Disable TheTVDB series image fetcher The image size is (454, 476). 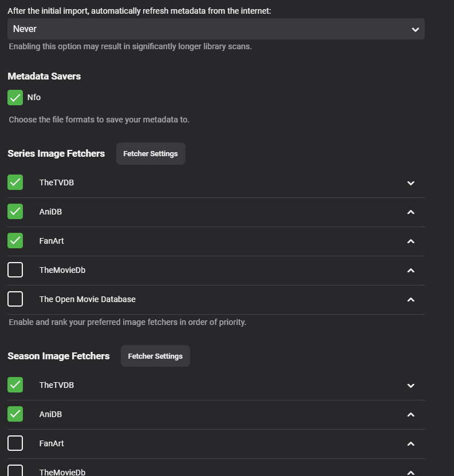15,183
